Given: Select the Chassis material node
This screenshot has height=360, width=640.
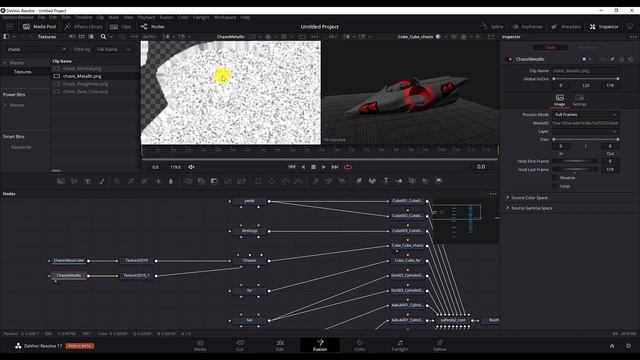Looking at the screenshot, I should (249, 260).
